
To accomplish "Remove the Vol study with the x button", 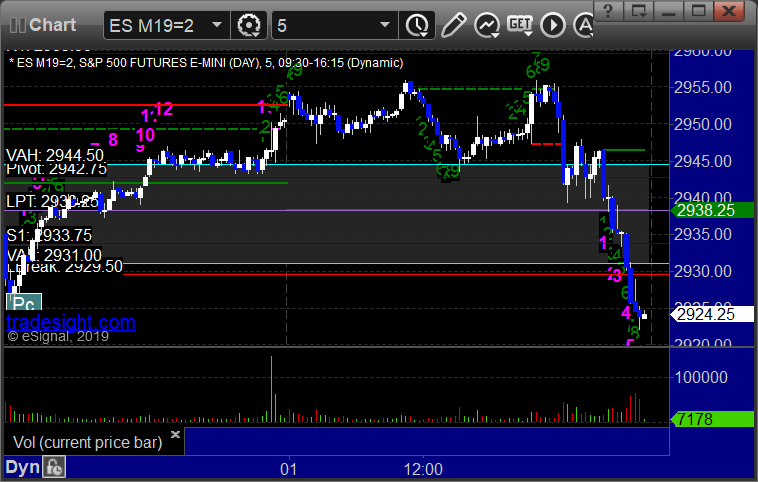I will tap(175, 434).
